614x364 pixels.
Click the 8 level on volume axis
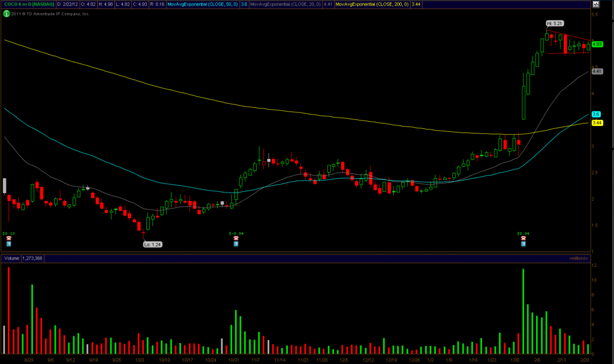click(x=593, y=295)
